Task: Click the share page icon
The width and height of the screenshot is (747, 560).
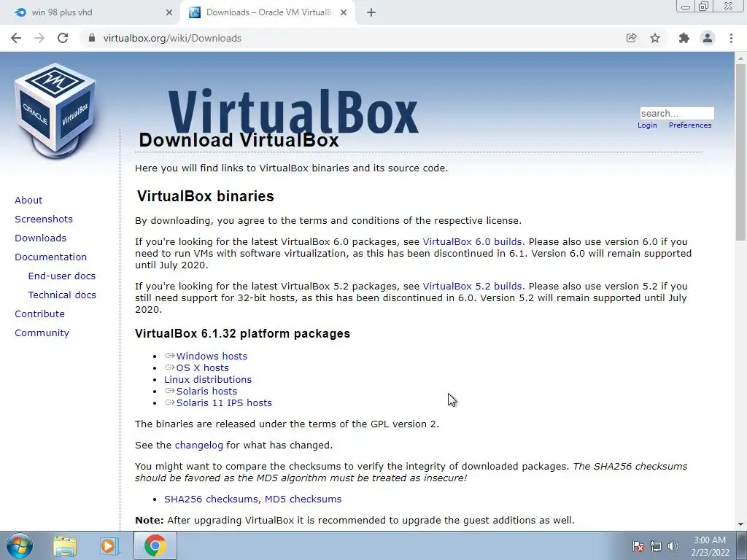Action: 631,38
